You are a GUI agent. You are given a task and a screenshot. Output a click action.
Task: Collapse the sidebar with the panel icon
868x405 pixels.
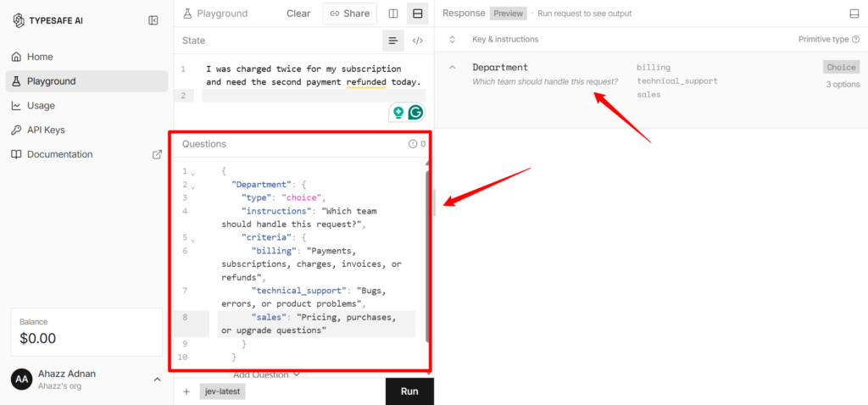click(153, 20)
